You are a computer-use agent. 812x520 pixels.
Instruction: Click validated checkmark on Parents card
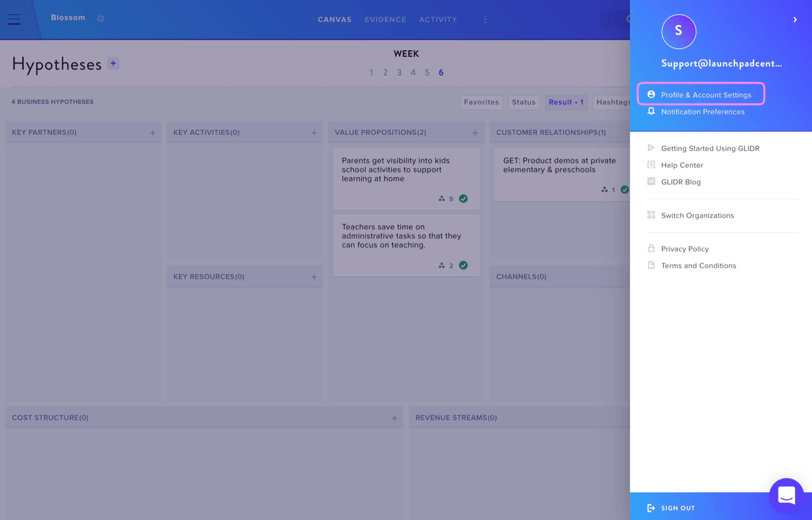pyautogui.click(x=463, y=199)
